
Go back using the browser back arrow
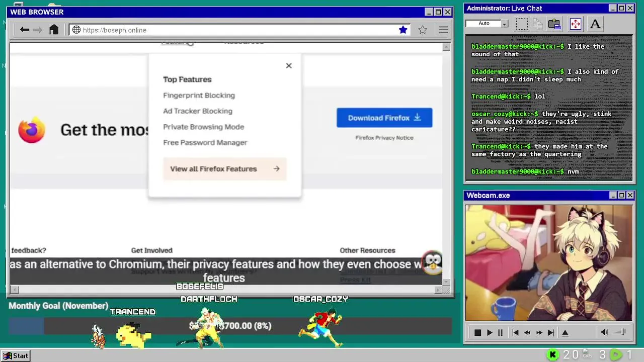25,30
